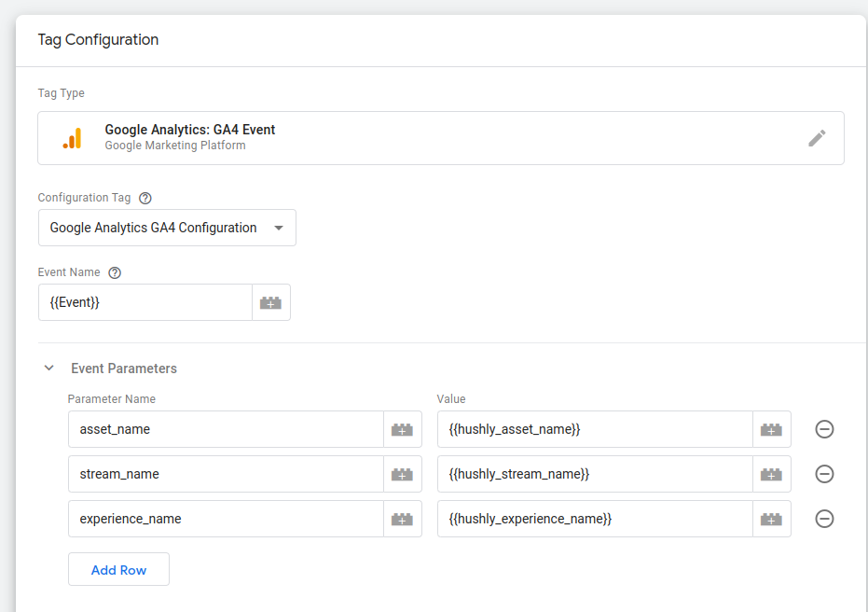Click the Parameter Name column header
The image size is (868, 612).
click(111, 398)
